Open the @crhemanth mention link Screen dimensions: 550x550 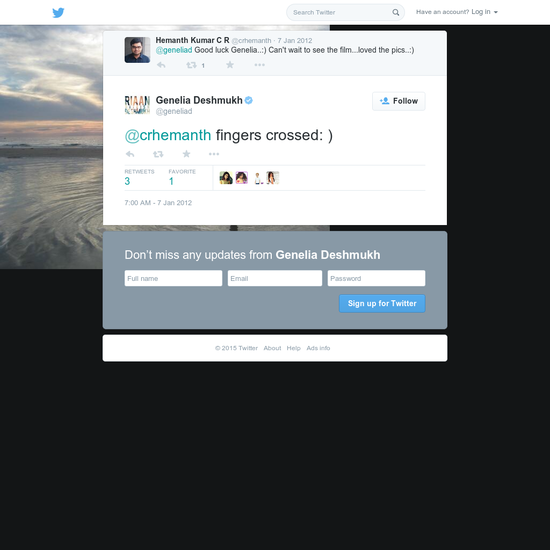[x=168, y=135]
